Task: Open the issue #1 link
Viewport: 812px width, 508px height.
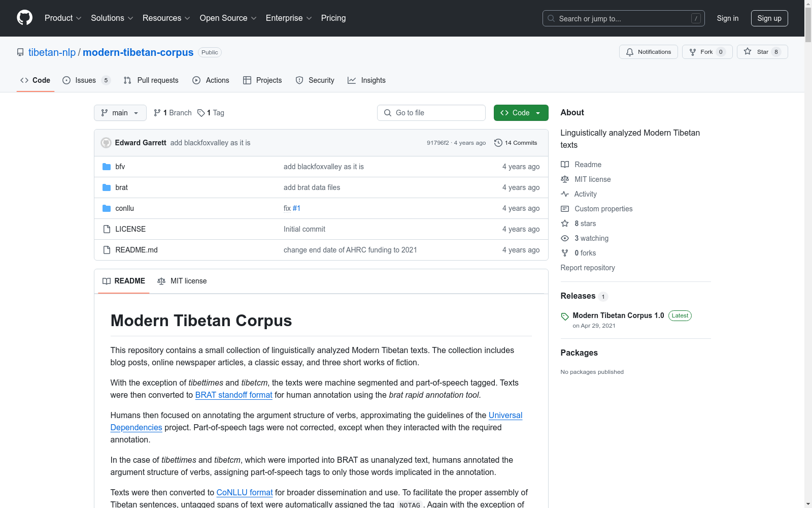Action: coord(296,208)
